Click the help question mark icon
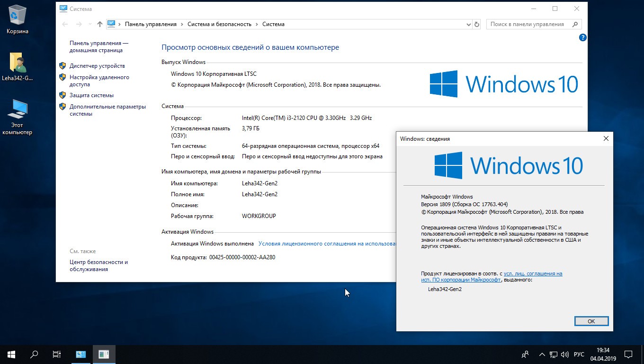Image resolution: width=644 pixels, height=364 pixels. click(x=583, y=37)
